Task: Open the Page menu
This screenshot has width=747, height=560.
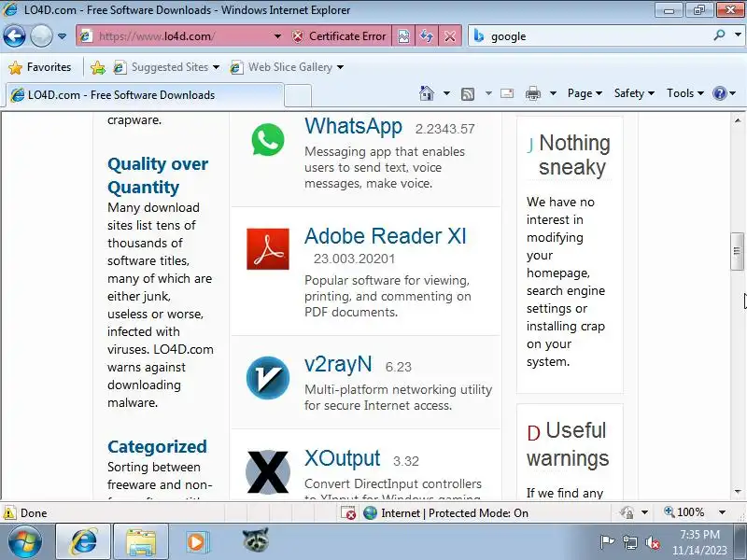Action: pos(585,93)
